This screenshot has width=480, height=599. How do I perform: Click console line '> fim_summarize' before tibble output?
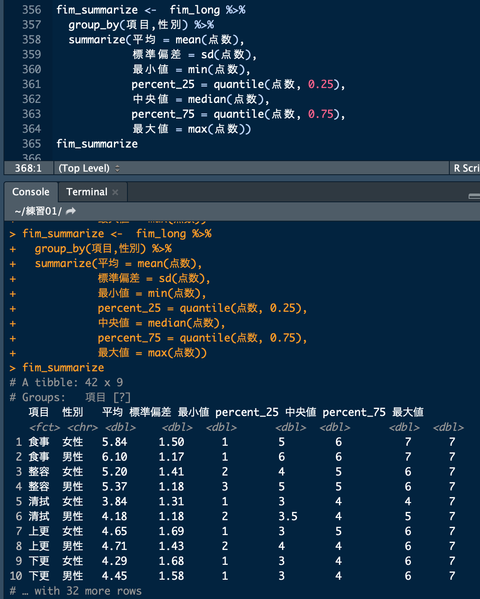(x=57, y=368)
